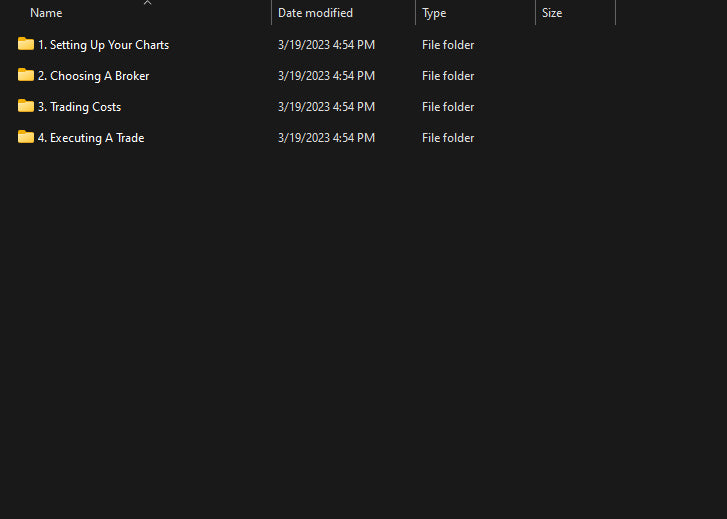Viewport: 727px width, 519px height.
Task: Click 'File folder' type in Choosing A Broker row
Action: coord(448,76)
